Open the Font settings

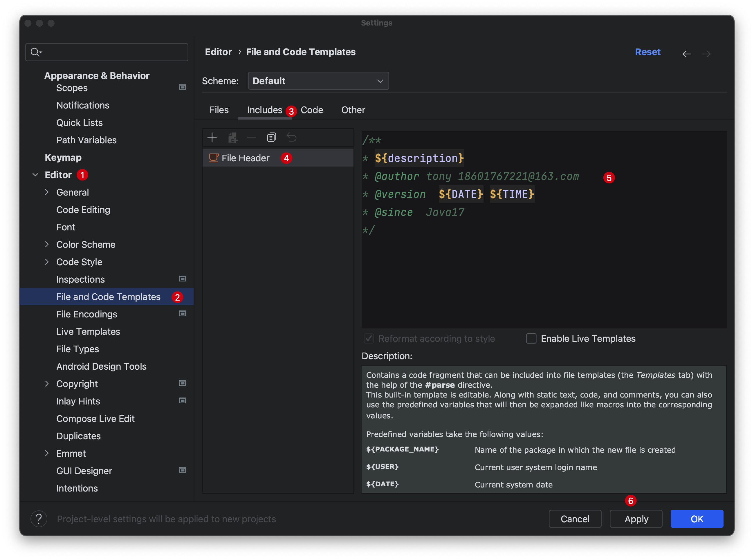pyautogui.click(x=66, y=227)
